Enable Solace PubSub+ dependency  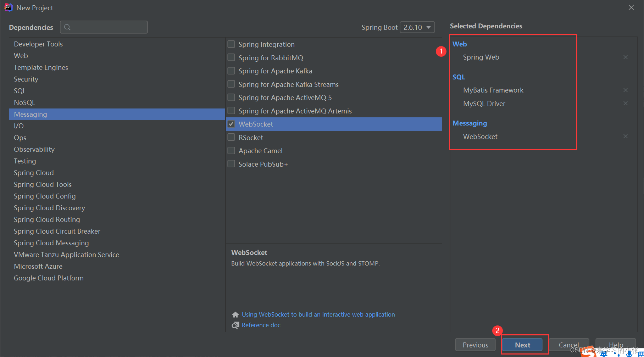point(231,164)
